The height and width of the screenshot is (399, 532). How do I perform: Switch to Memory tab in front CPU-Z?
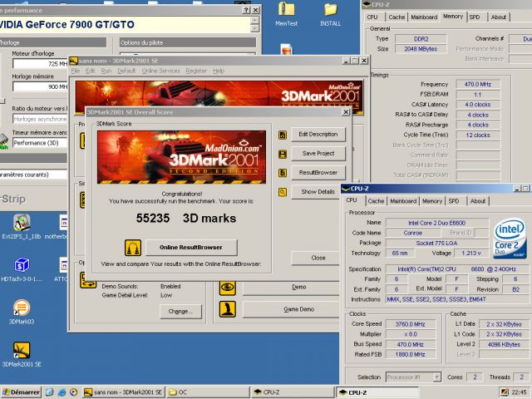(432, 201)
